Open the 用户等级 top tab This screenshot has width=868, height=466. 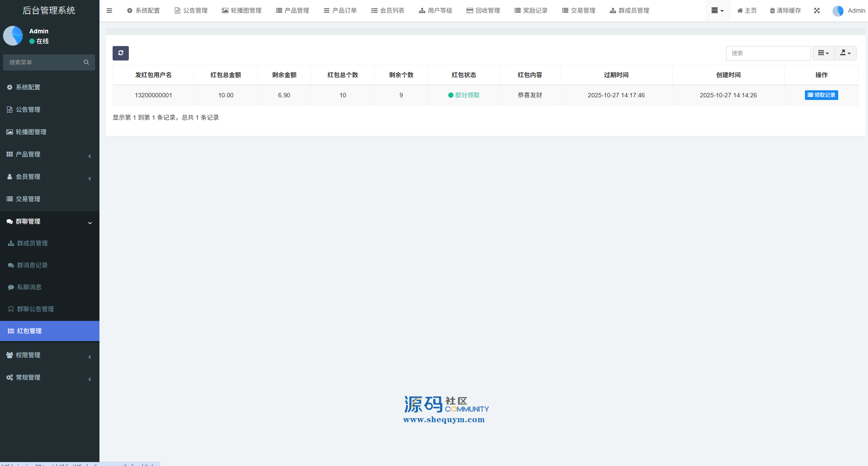436,11
